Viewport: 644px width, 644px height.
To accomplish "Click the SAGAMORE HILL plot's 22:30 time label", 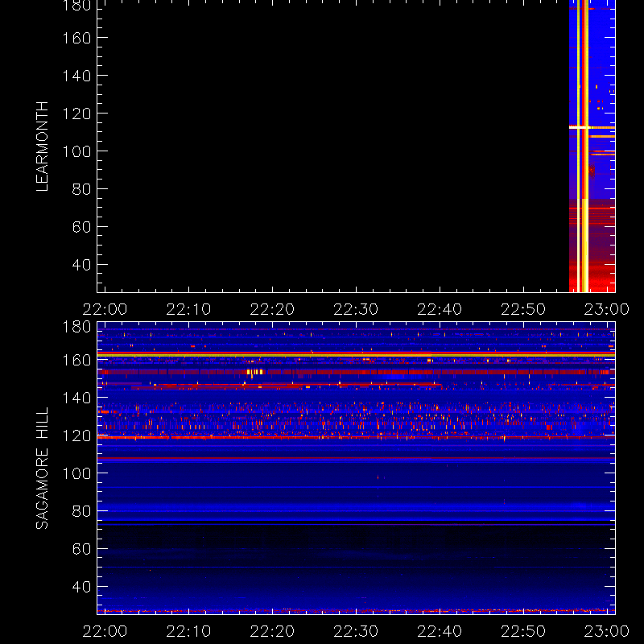I will pos(356,631).
